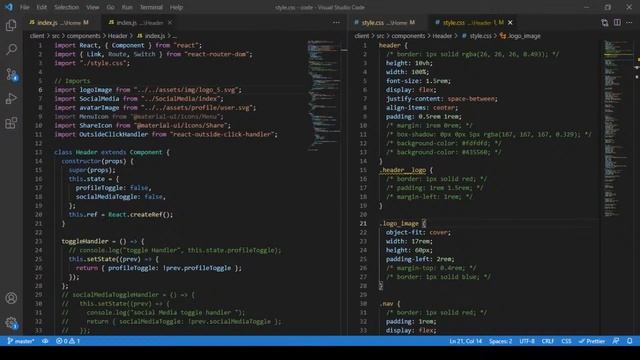The height and width of the screenshot is (360, 640).
Task: Click line number 21 in style.css gutter
Action: [363, 223]
